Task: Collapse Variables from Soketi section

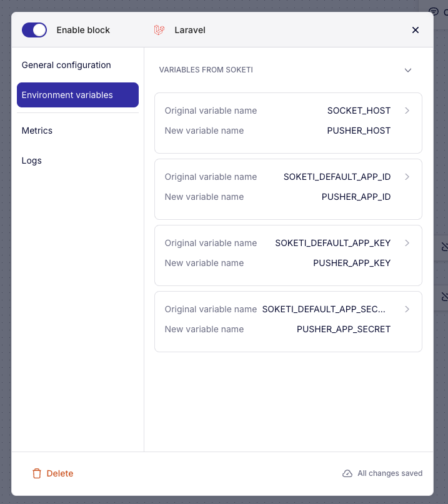Action: coord(408,70)
